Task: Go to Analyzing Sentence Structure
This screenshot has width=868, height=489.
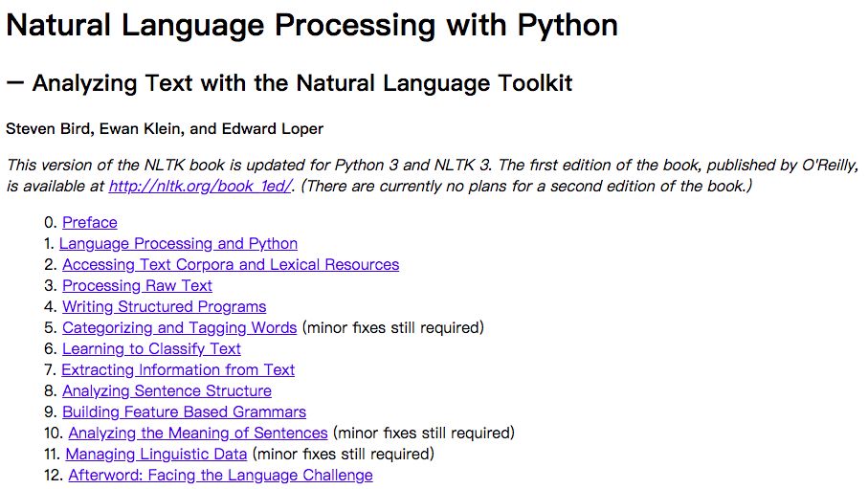Action: tap(167, 391)
